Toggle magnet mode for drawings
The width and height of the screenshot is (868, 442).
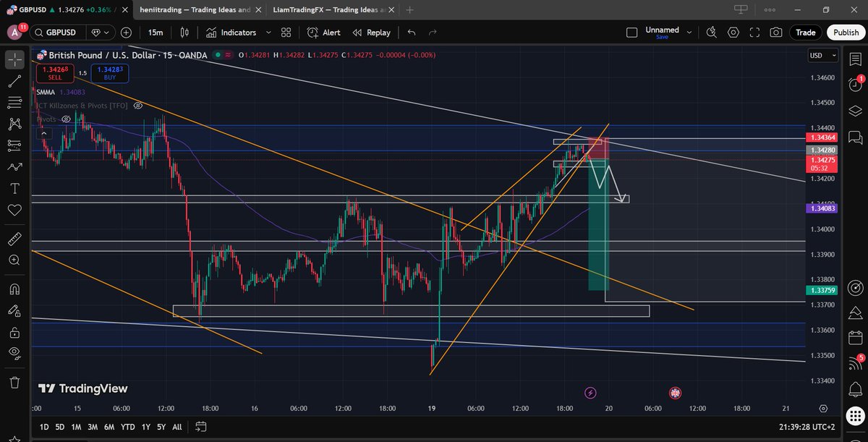[x=14, y=289]
